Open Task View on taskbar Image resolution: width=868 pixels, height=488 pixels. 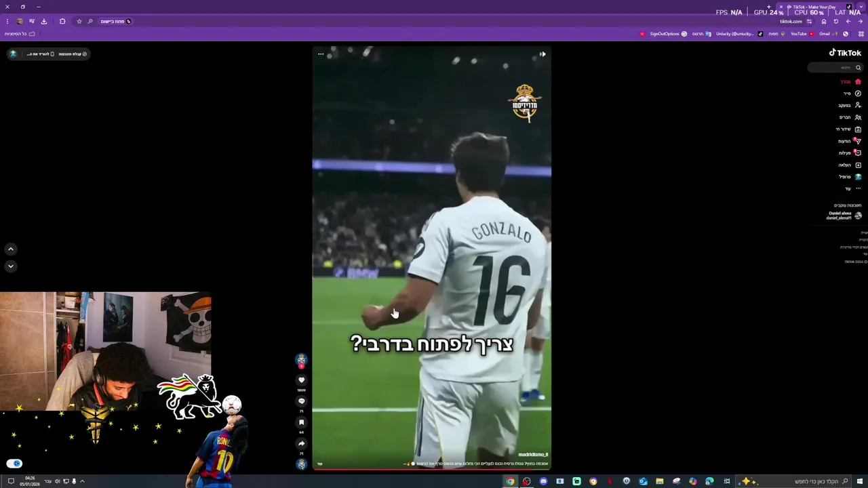[x=727, y=481]
